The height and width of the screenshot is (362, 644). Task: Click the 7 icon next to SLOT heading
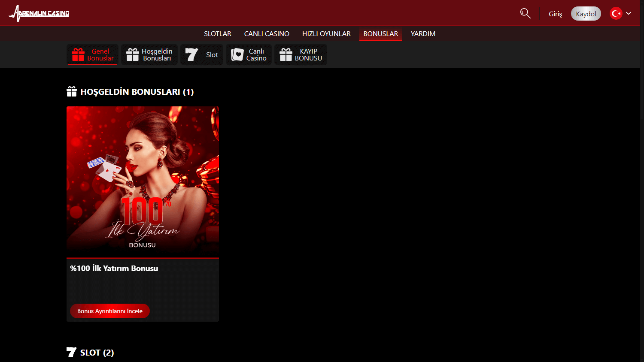coord(71,352)
